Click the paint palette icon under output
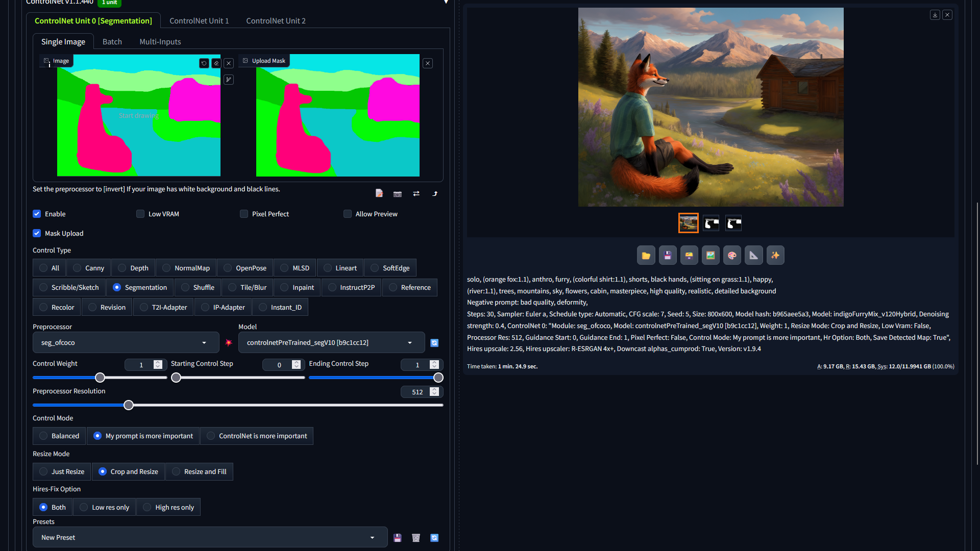 pyautogui.click(x=732, y=256)
